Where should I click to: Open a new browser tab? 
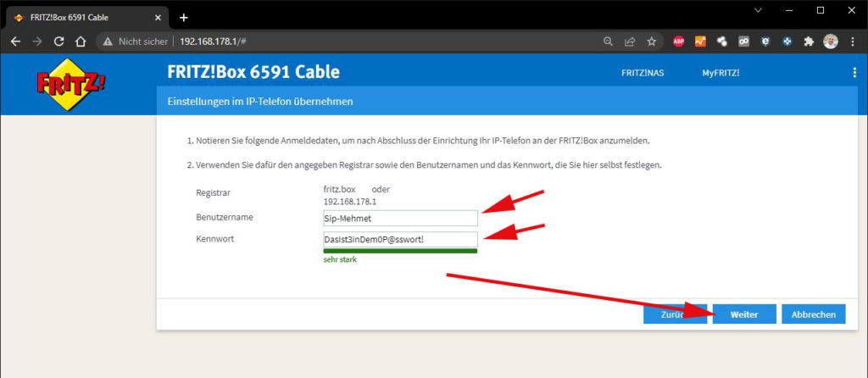184,17
